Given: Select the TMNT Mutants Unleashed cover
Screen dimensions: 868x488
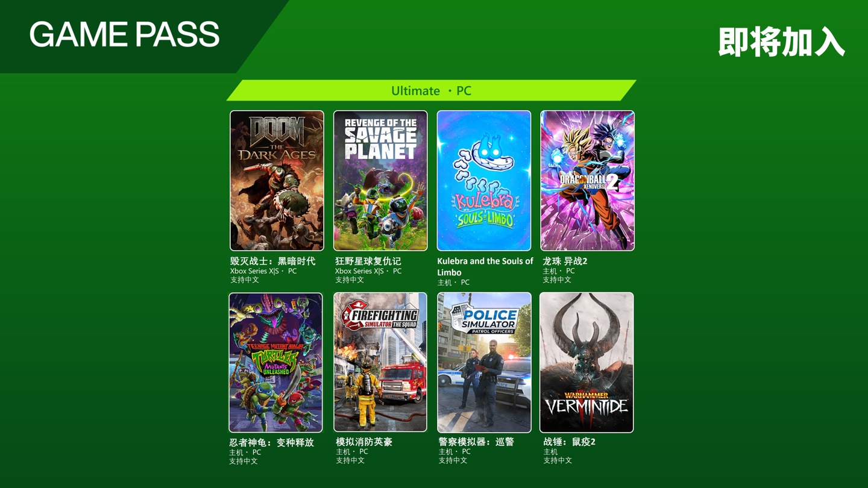Looking at the screenshot, I should pyautogui.click(x=276, y=363).
